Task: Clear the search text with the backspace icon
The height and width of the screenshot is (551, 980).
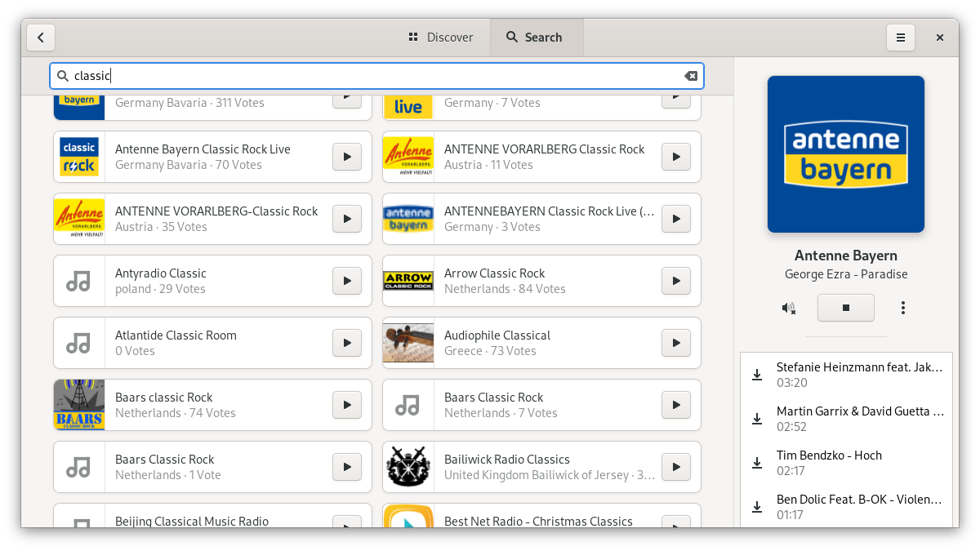Action: pos(691,76)
